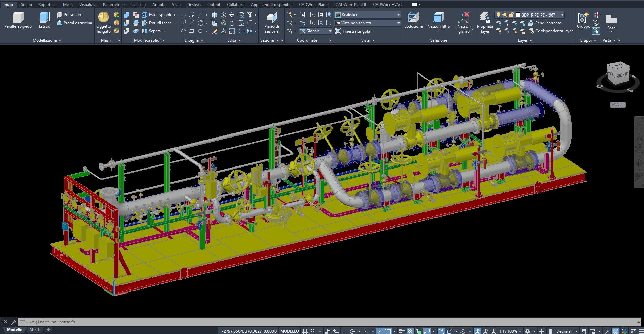The image size is (644, 334).
Task: Open the CADWorx Plant II tab
Action: pos(351,5)
